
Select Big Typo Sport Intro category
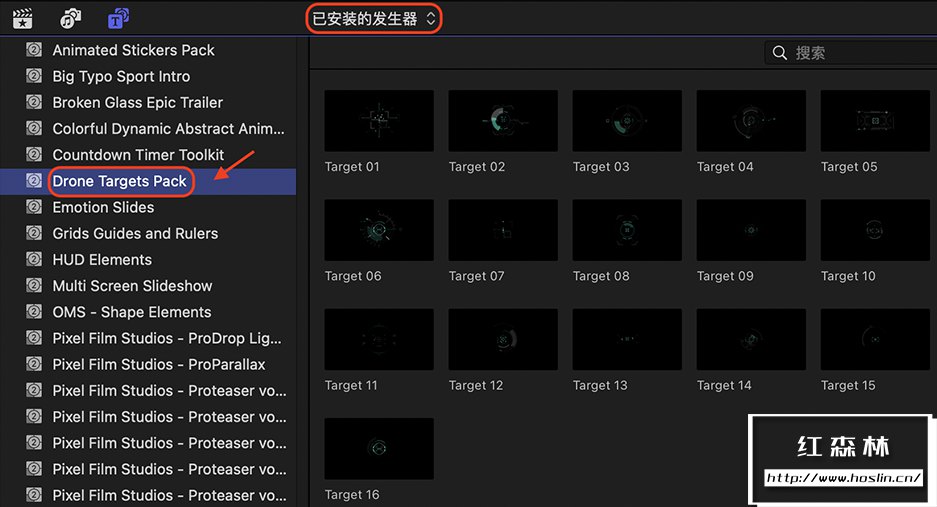121,77
